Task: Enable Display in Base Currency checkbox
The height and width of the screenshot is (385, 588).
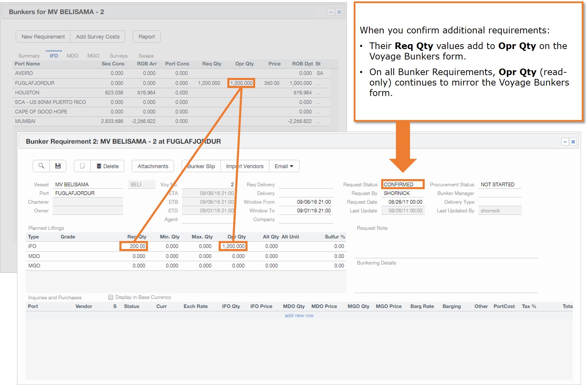Action: coord(111,297)
